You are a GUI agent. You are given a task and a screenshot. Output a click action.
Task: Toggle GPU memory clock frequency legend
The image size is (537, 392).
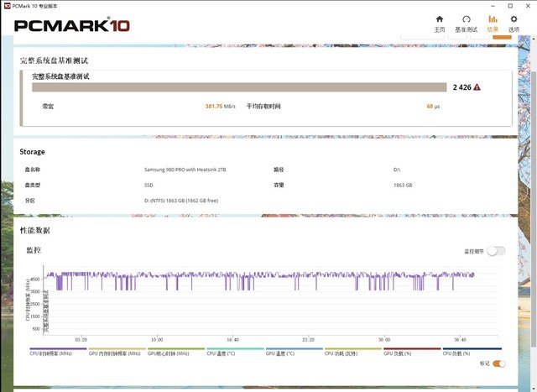(114, 353)
